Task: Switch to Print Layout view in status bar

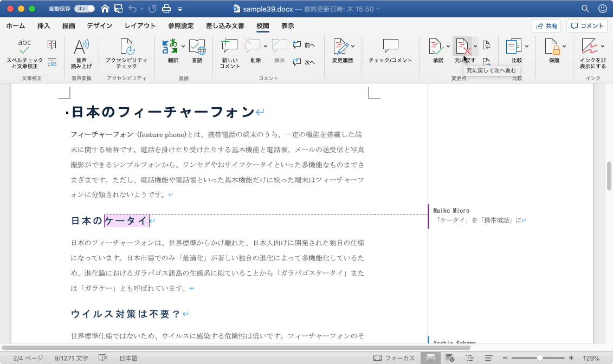Action: 430,358
